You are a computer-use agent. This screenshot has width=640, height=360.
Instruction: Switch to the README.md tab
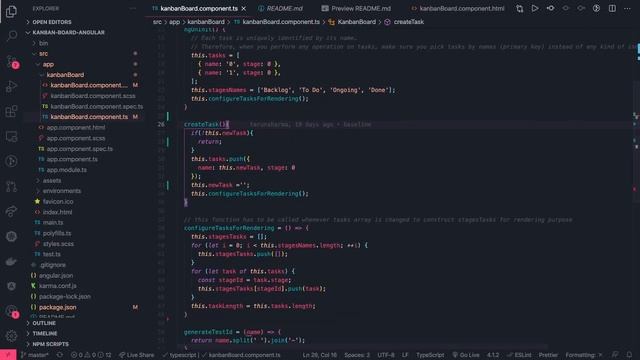[280, 8]
